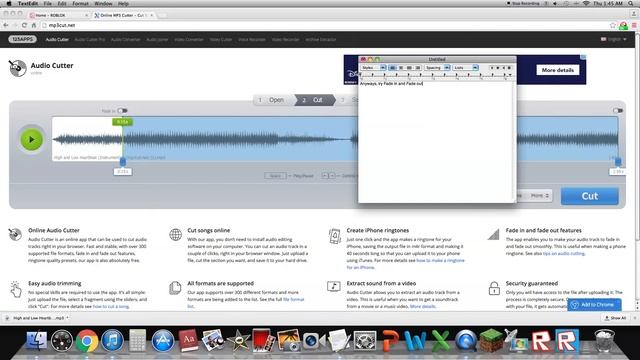Open PowerPoint from the dock
The image size is (640, 360).
(x=390, y=340)
